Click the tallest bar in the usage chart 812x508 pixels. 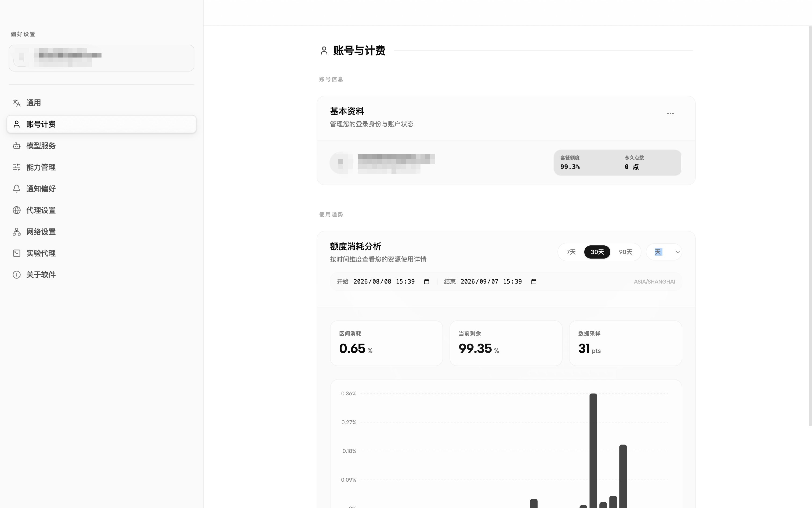pyautogui.click(x=593, y=450)
